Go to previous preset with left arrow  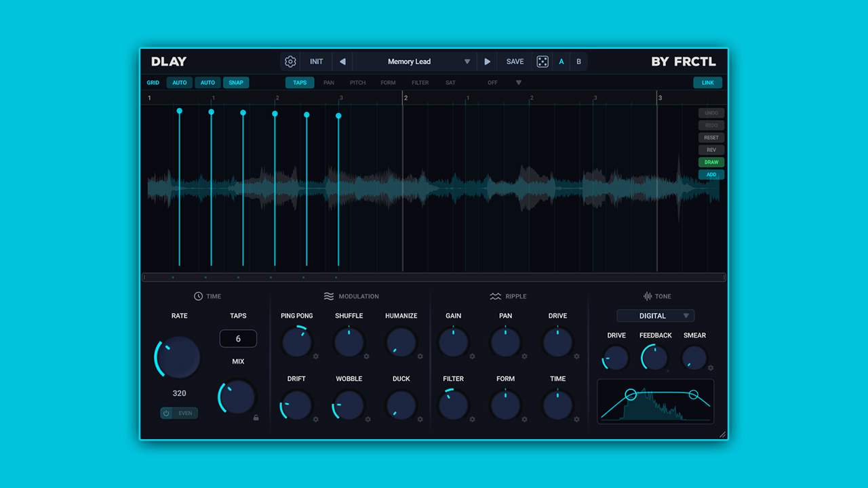point(342,62)
